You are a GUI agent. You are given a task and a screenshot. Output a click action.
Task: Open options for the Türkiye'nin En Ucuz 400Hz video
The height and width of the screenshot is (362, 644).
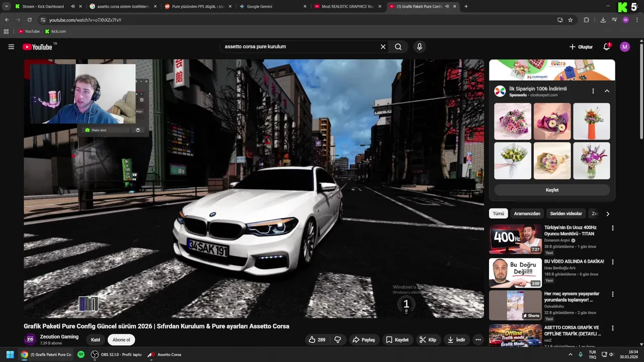tap(612, 228)
